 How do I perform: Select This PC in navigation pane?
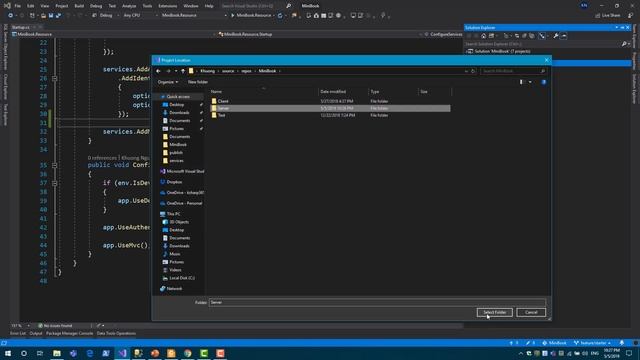(173, 214)
